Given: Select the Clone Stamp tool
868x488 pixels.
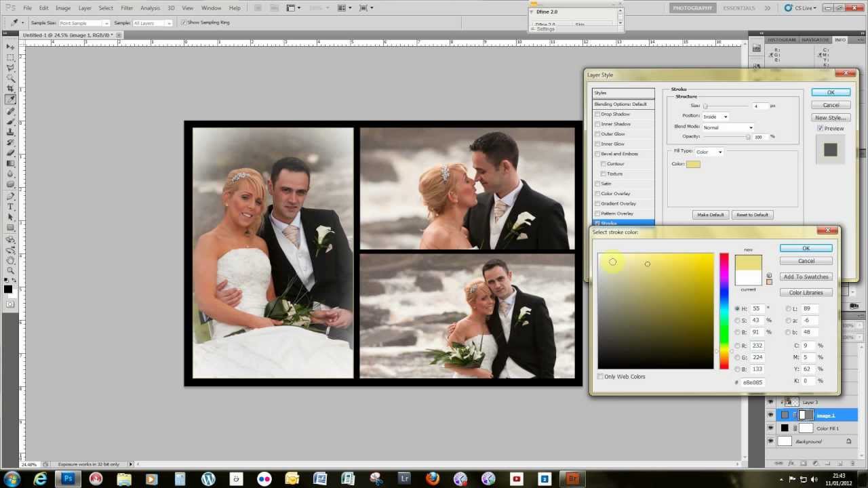Looking at the screenshot, I should click(10, 131).
